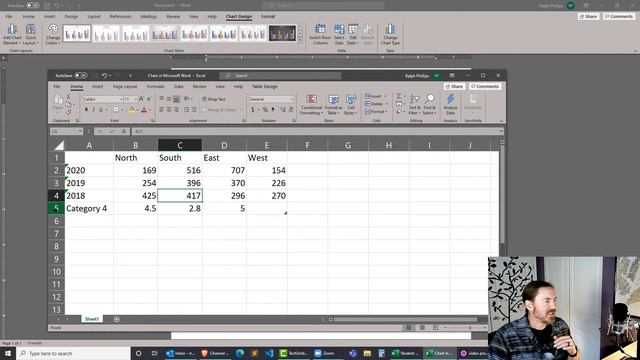The height and width of the screenshot is (360, 640).
Task: Open Format as Table gallery
Action: [333, 105]
